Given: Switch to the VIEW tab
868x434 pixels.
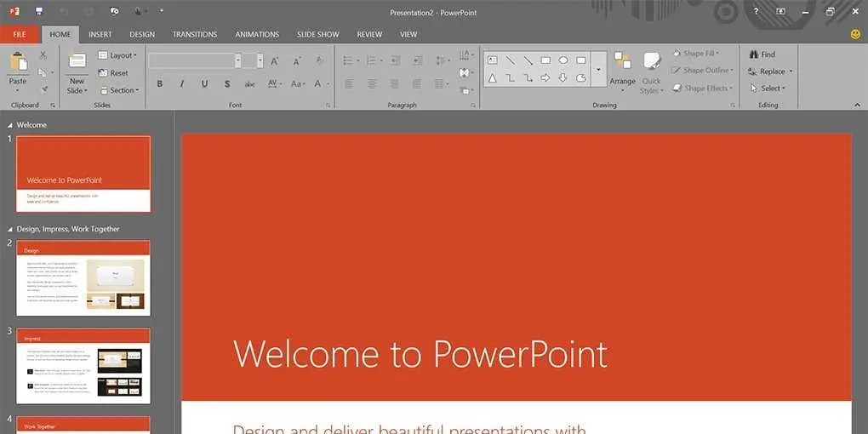Looking at the screenshot, I should tap(408, 34).
